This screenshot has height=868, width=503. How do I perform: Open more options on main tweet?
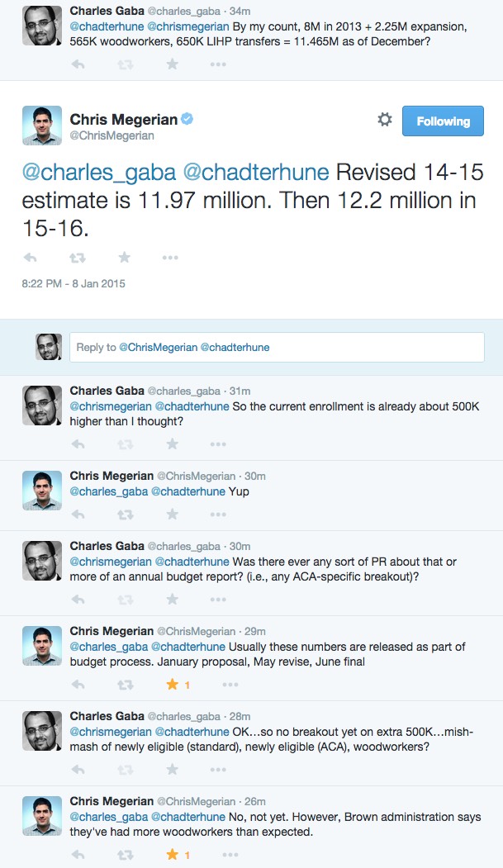pos(170,258)
